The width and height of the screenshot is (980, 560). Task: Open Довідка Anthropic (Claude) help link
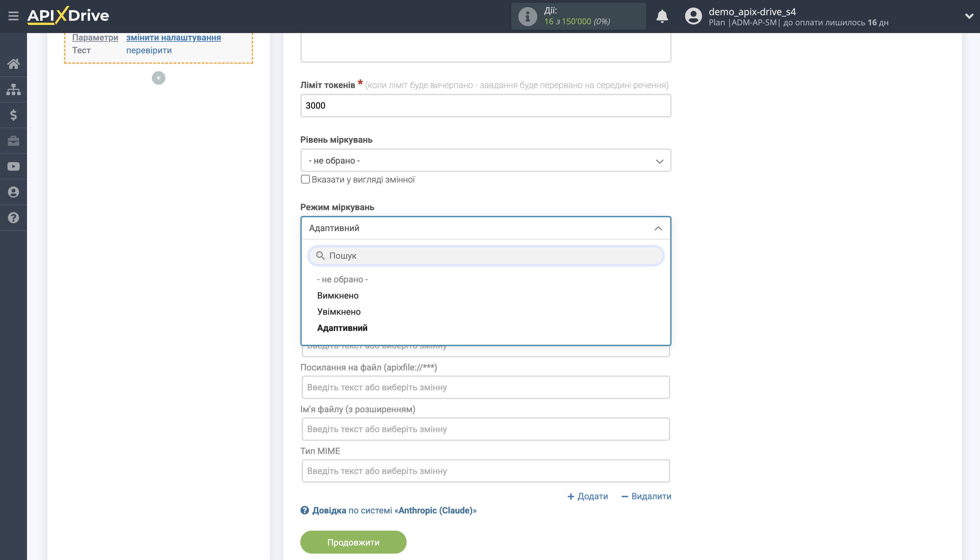[x=394, y=510]
